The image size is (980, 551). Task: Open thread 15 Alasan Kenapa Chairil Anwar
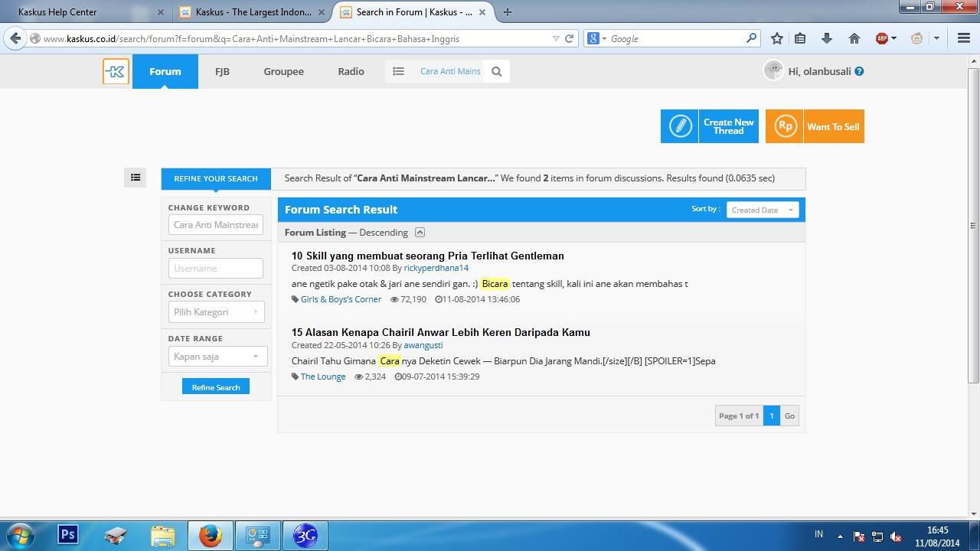440,332
